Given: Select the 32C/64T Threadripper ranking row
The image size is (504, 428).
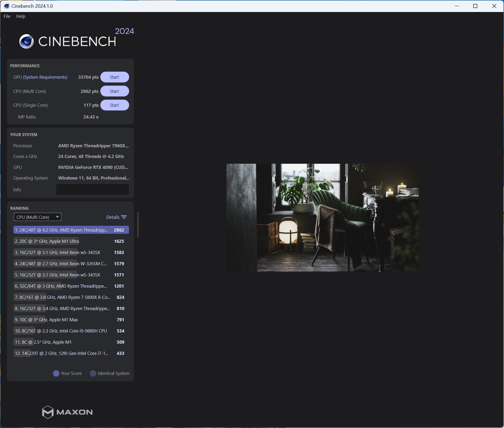Looking at the screenshot, I should point(71,286).
